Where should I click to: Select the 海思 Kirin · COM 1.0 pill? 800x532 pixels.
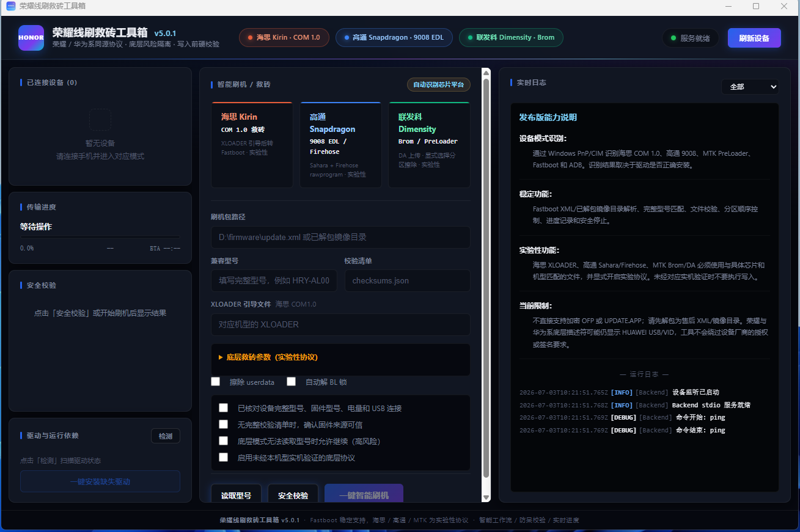tap(284, 37)
